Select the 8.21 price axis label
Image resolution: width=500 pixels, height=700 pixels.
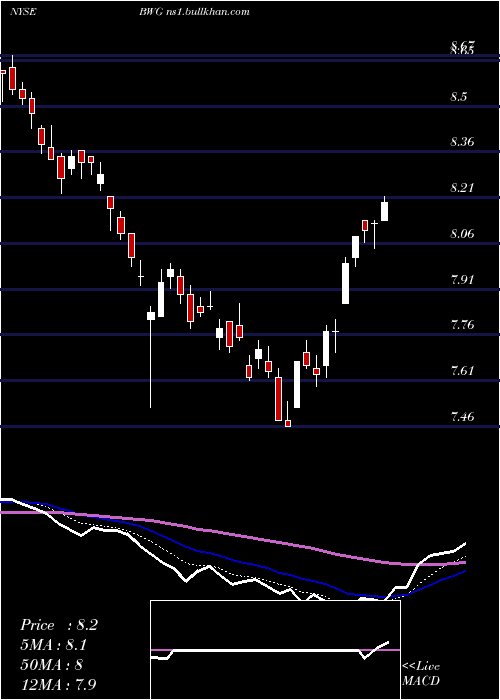point(462,188)
